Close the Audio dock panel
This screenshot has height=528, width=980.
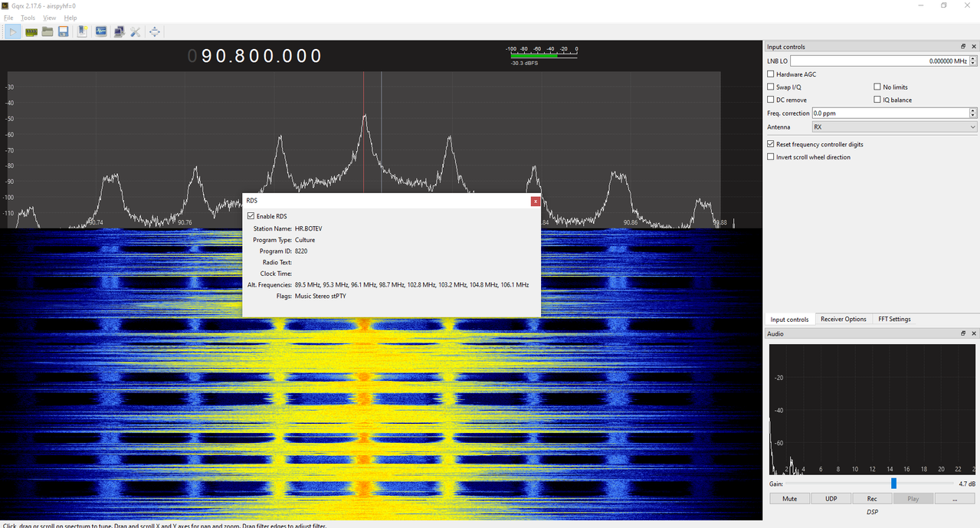[974, 333]
